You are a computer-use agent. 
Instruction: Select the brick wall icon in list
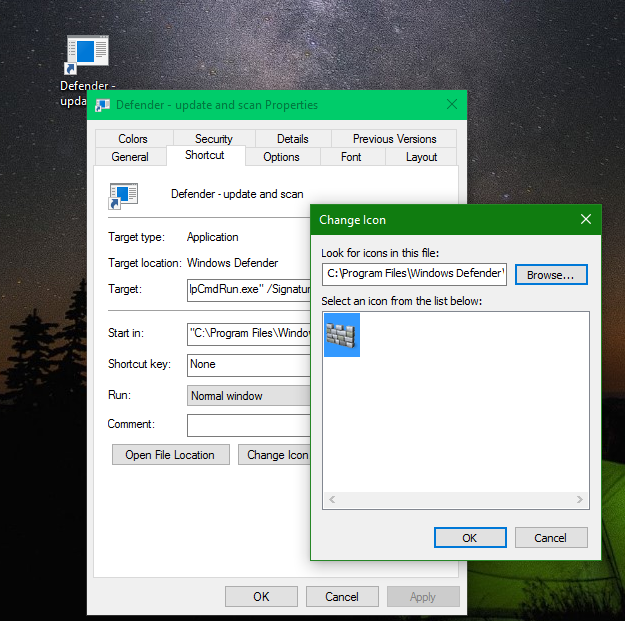[x=342, y=335]
